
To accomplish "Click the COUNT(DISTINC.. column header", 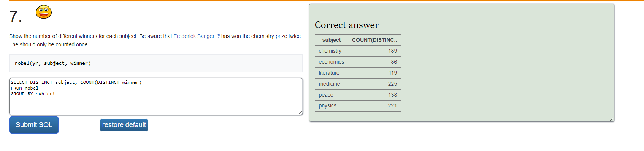I will [374, 40].
